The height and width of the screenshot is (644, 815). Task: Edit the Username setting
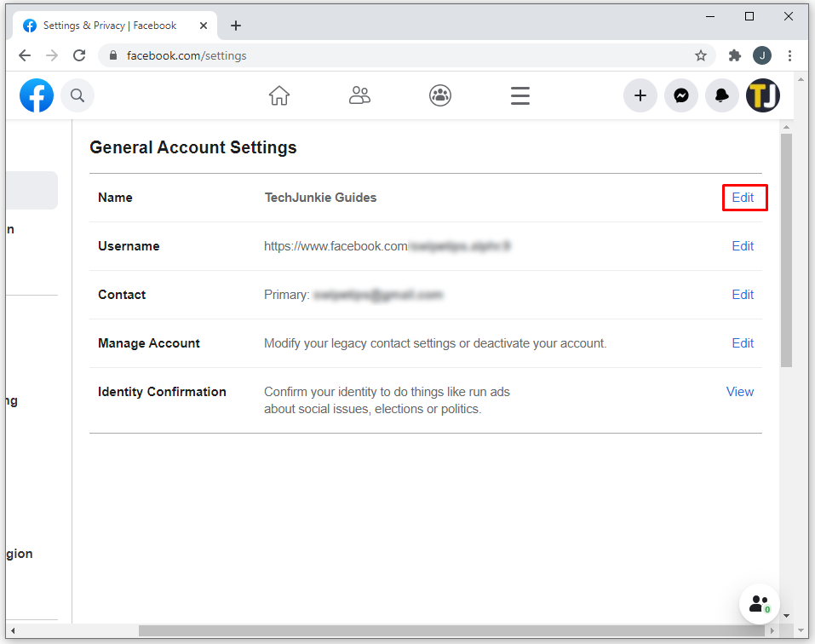point(743,246)
